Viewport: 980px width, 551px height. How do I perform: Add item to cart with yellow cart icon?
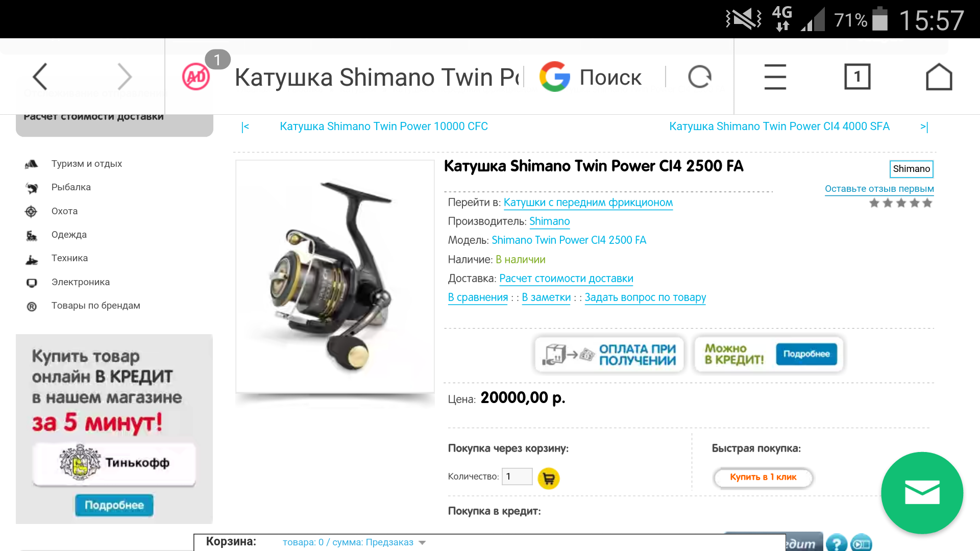[549, 479]
